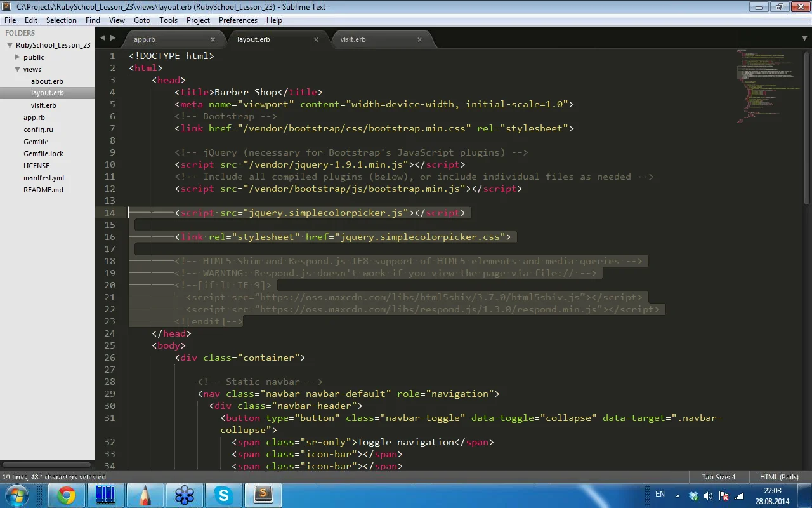The image size is (812, 508).
Task: Close the app.rb tab
Action: coord(213,39)
